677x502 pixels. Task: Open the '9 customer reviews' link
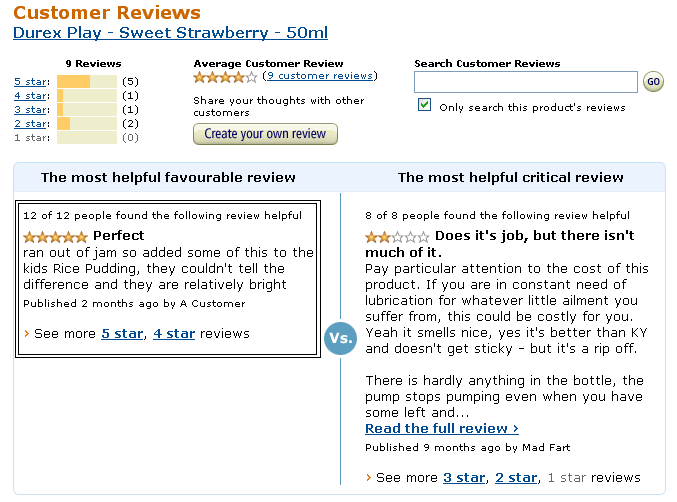[319, 76]
